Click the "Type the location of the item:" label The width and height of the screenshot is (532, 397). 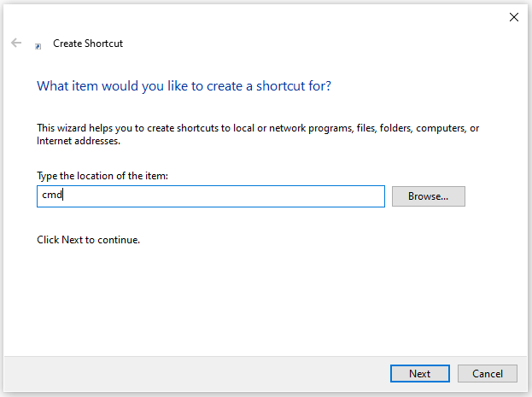tap(102, 176)
